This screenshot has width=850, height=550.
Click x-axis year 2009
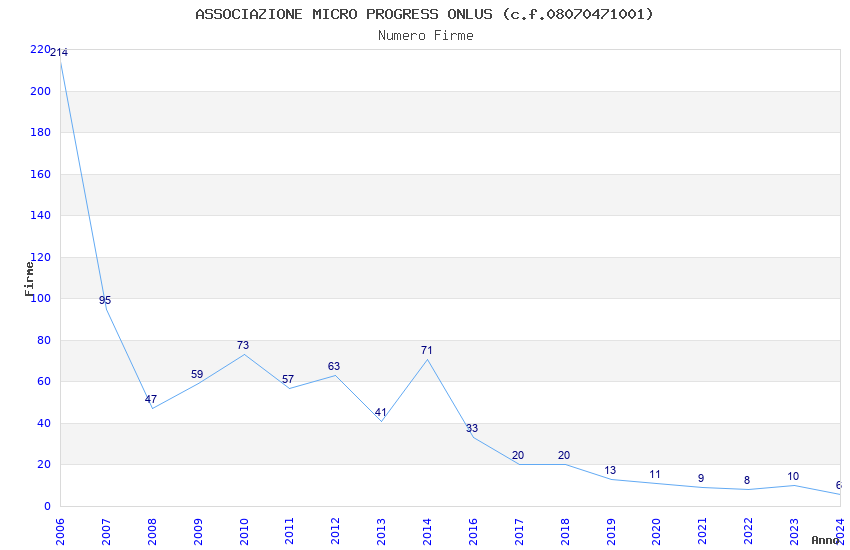click(x=198, y=532)
